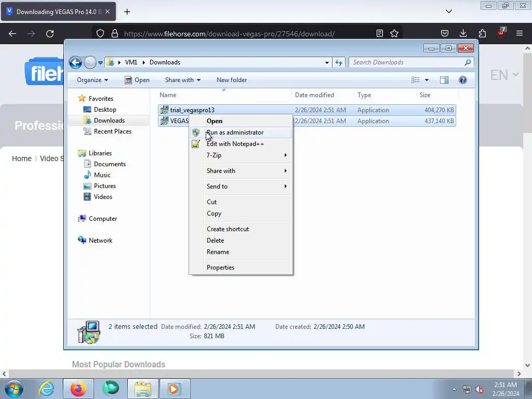This screenshot has height=399, width=532.
Task: Expand the Share with context submenu
Action: point(241,171)
